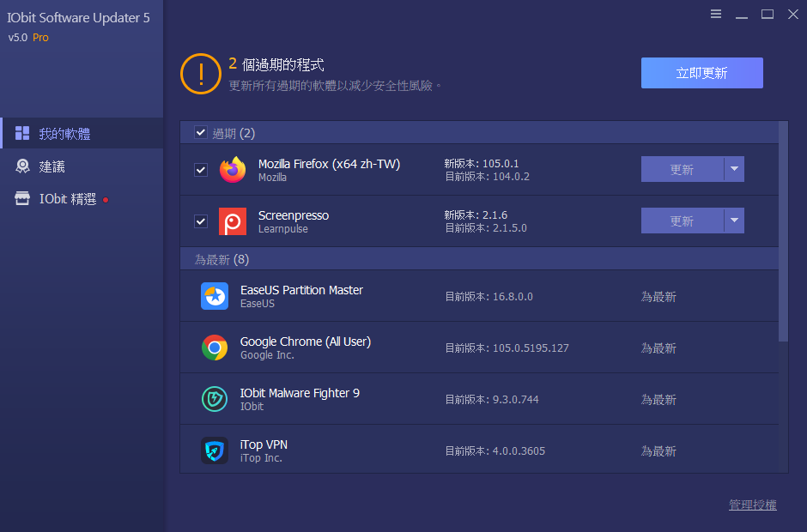
Task: Collapse the 為最新 (8) section header
Action: click(x=479, y=259)
